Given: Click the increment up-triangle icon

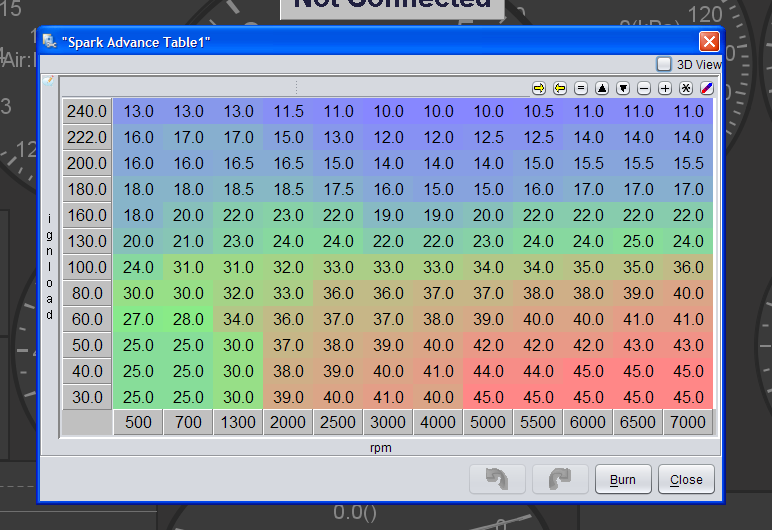Looking at the screenshot, I should 602,88.
